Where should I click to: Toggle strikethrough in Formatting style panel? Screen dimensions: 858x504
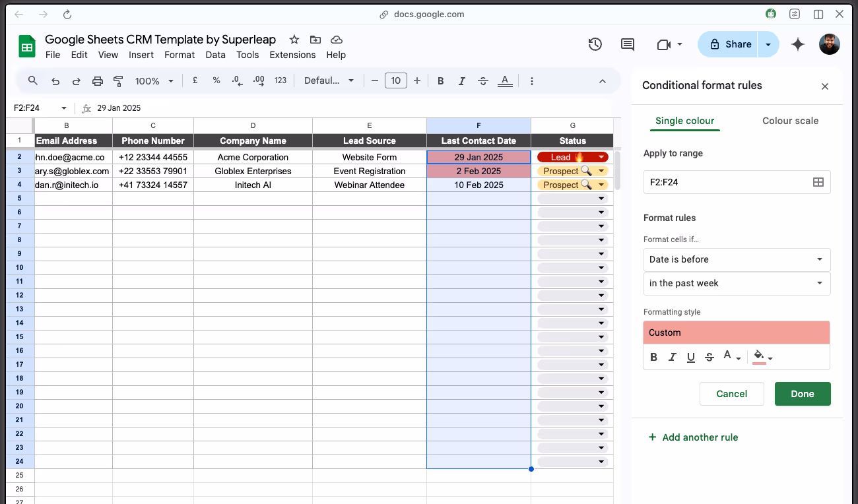pyautogui.click(x=709, y=357)
